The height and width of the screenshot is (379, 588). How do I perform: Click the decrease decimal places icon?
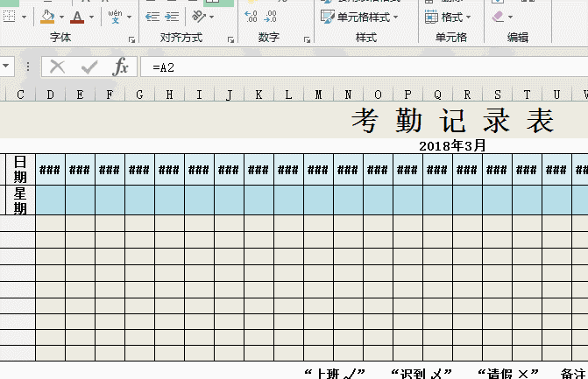tap(270, 17)
